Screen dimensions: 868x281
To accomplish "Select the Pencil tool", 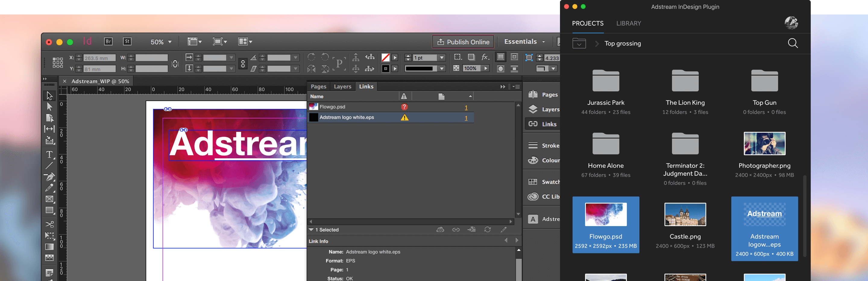I will pos(49,188).
